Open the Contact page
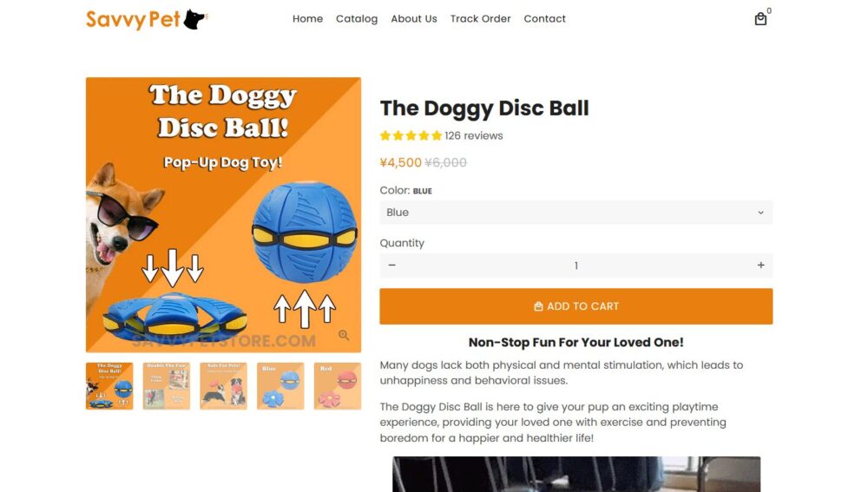The width and height of the screenshot is (868, 492). 545,19
